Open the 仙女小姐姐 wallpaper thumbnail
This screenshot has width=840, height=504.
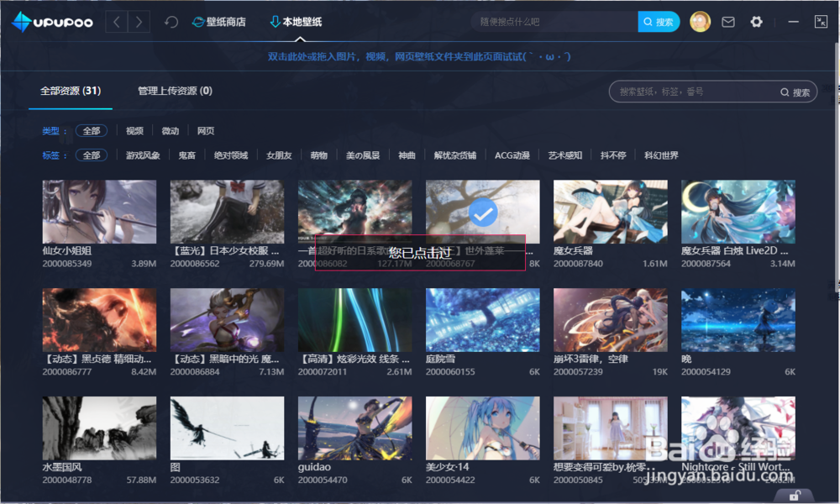pyautogui.click(x=99, y=212)
